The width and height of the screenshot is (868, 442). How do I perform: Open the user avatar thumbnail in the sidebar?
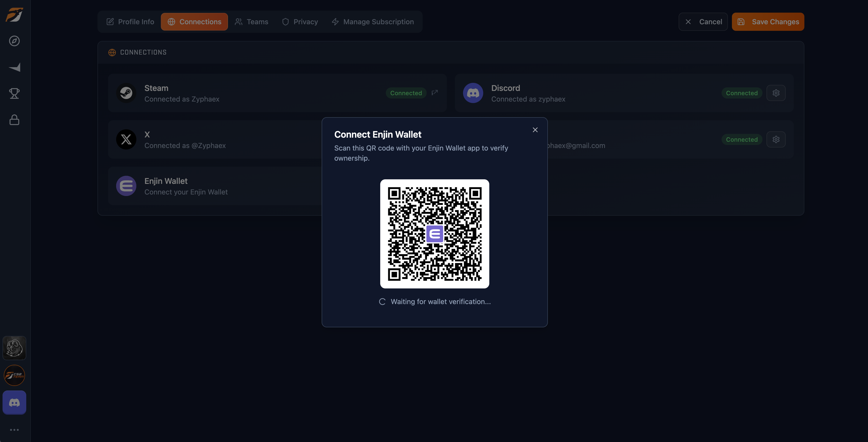14,348
